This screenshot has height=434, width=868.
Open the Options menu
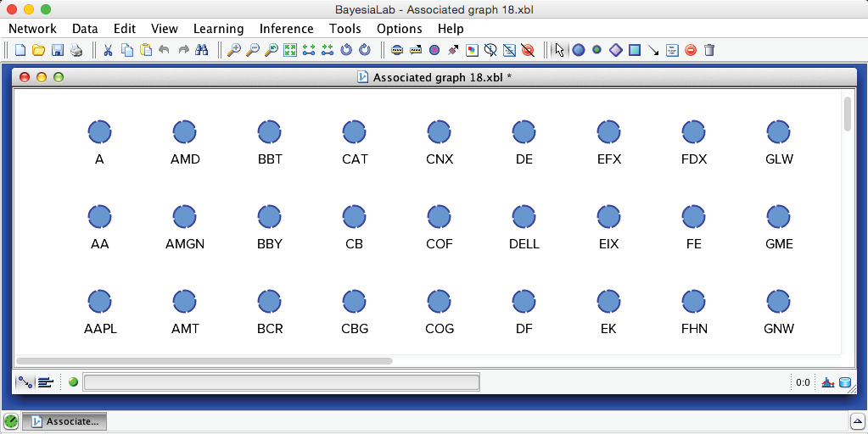click(399, 29)
